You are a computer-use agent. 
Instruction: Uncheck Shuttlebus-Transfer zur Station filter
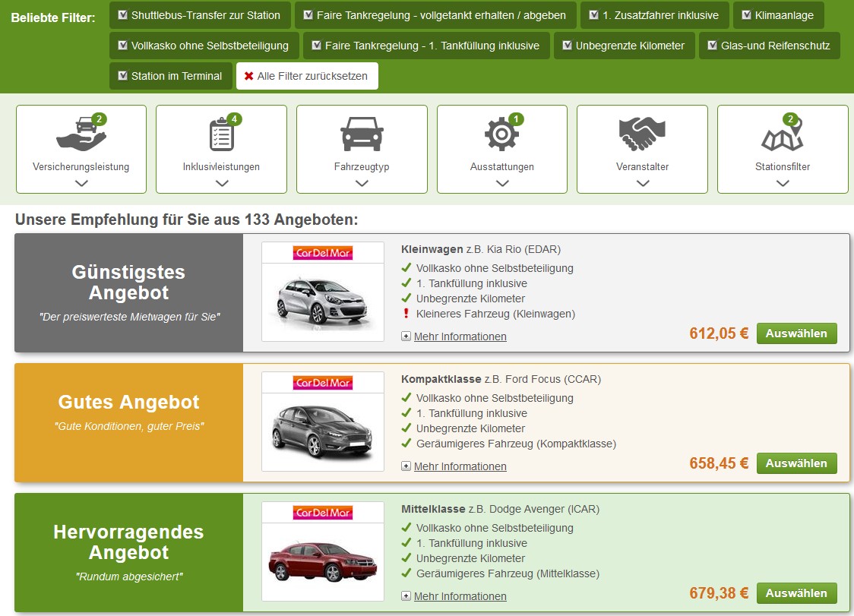pyautogui.click(x=123, y=15)
